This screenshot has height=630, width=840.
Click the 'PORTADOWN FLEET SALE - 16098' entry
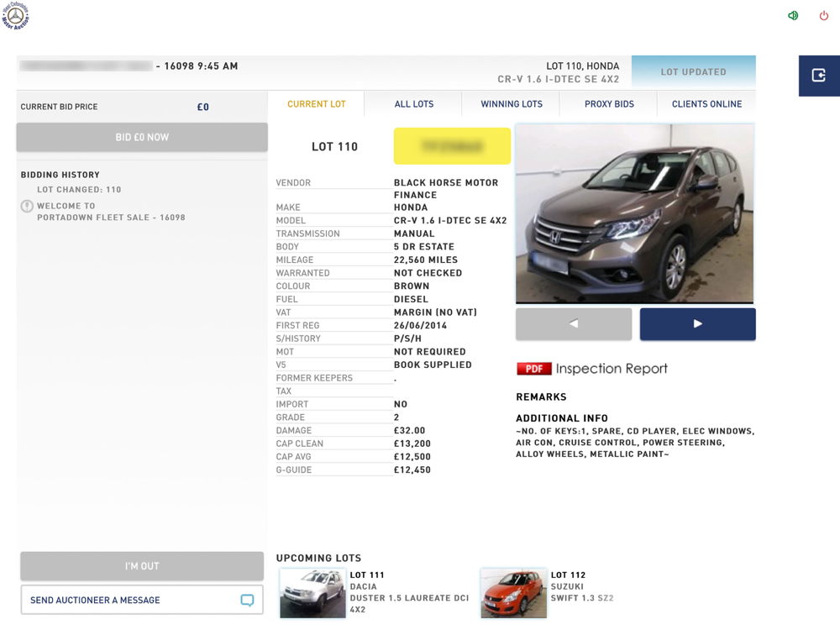(x=111, y=218)
